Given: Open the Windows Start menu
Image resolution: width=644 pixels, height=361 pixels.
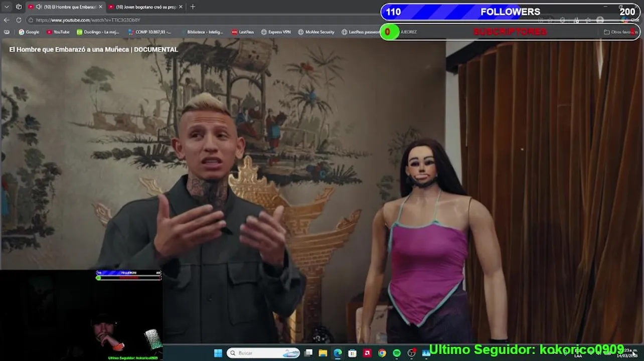Looking at the screenshot, I should [218, 353].
